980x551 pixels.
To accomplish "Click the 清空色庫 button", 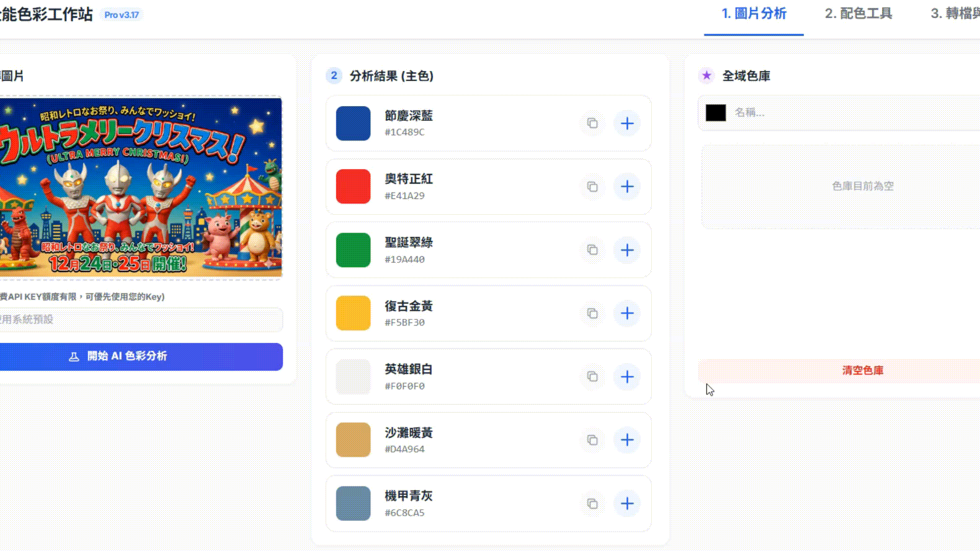I will coord(863,371).
